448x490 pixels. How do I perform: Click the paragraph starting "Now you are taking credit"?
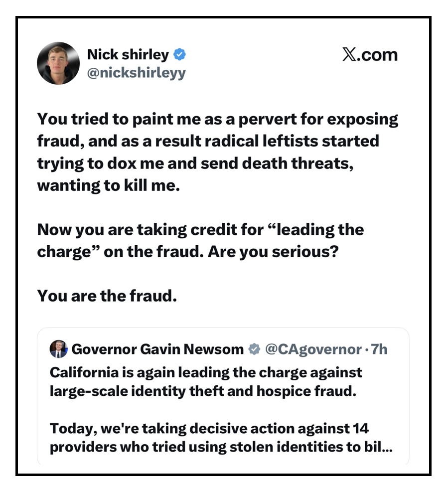click(x=200, y=240)
